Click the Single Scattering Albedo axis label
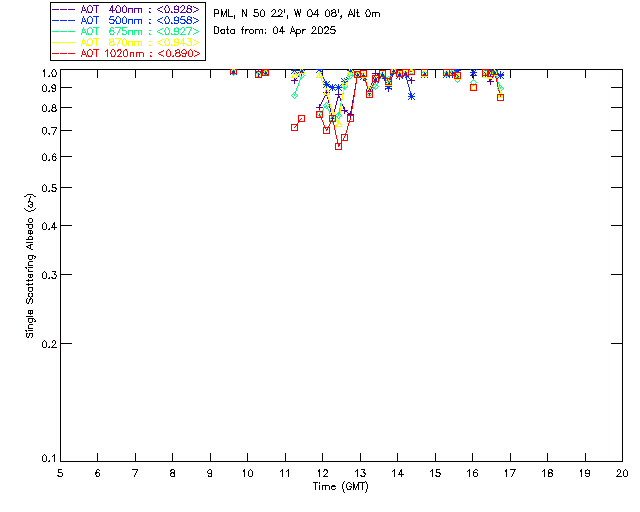The height and width of the screenshot is (512, 640). coord(30,266)
